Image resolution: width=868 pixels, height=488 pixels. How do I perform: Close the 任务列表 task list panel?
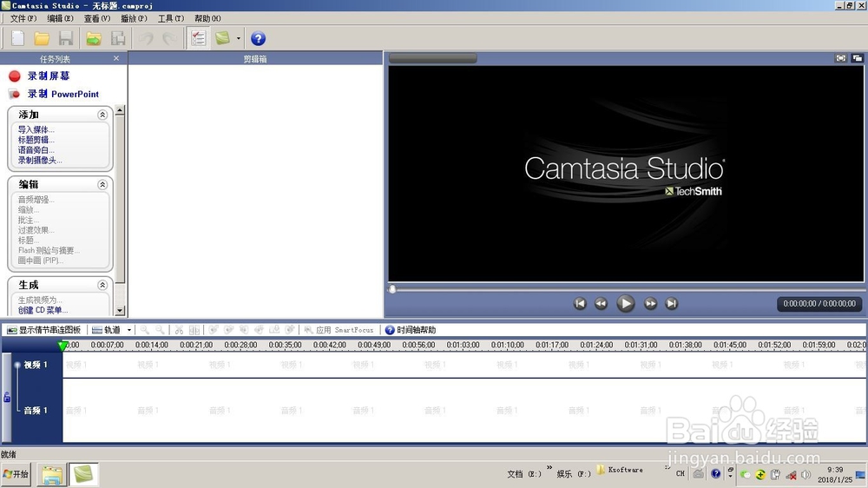(x=116, y=58)
